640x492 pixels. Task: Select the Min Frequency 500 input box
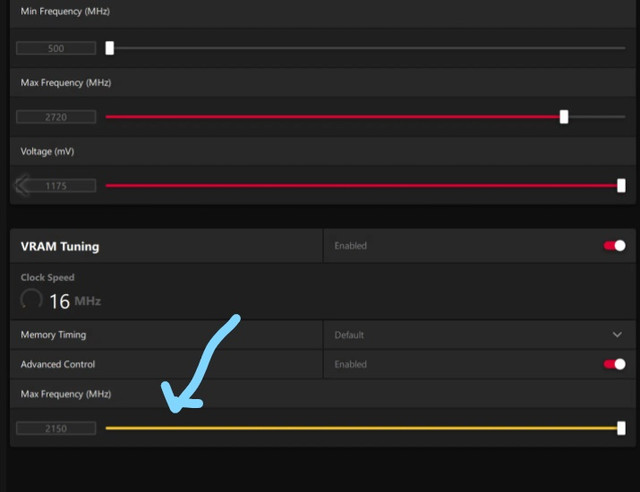(x=56, y=48)
